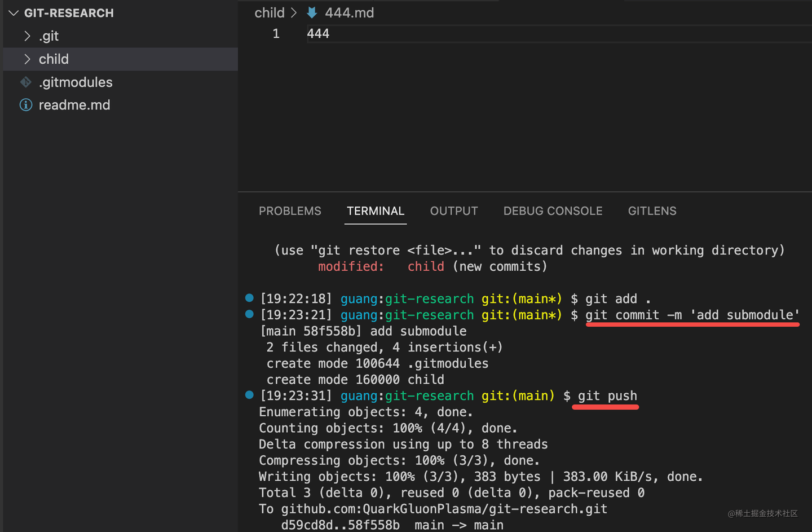Click the blue info icon next to readme.md
Screen dimensions: 812x532
point(25,105)
